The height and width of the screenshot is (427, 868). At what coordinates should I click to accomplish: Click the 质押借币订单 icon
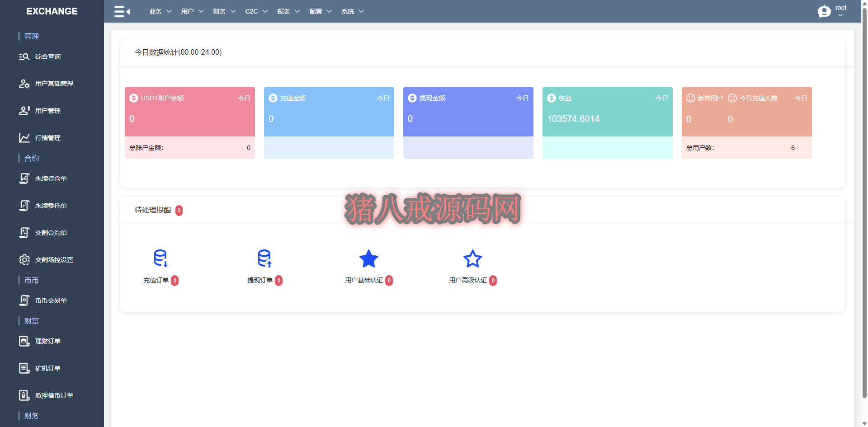pyautogui.click(x=24, y=395)
